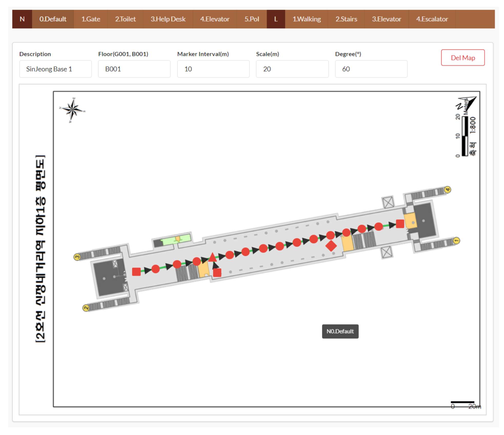Choose the 3.Help Desk node option
Image resolution: width=504 pixels, height=435 pixels.
click(x=168, y=19)
